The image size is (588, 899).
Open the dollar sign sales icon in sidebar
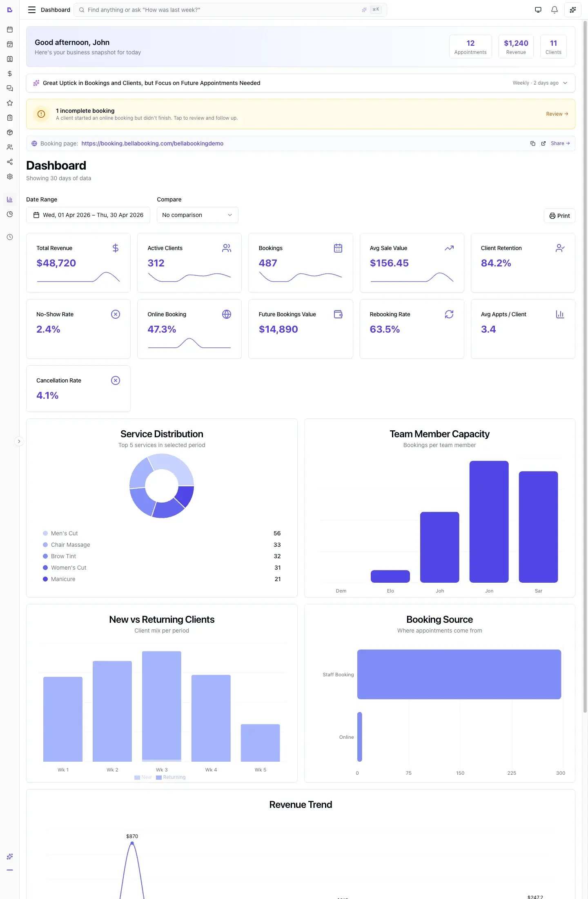click(10, 74)
